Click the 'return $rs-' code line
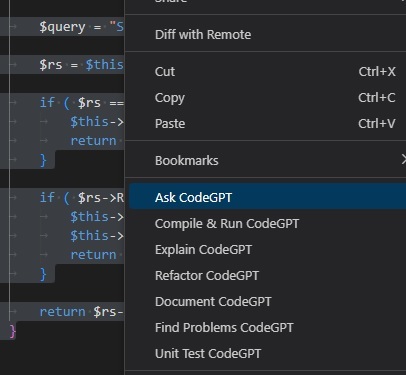 pyautogui.click(x=82, y=312)
